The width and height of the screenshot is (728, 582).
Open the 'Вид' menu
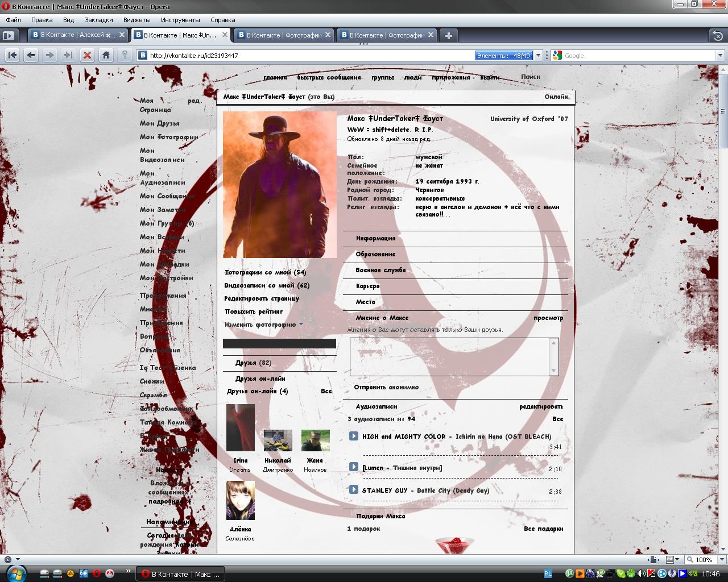pos(69,20)
